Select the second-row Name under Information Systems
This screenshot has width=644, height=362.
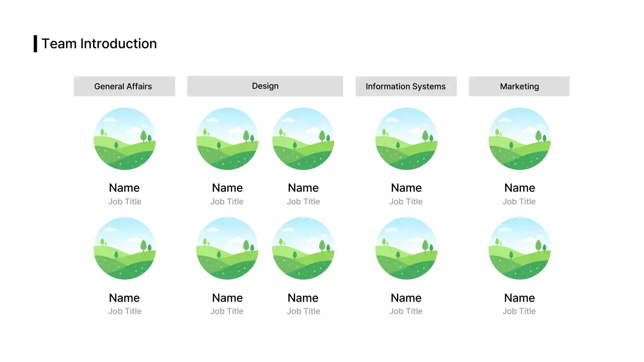click(x=406, y=298)
